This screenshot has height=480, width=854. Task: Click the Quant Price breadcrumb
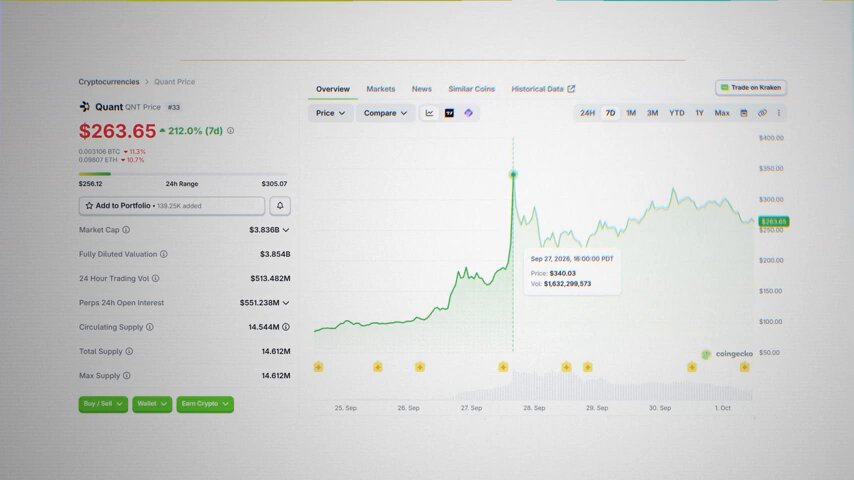tap(174, 82)
